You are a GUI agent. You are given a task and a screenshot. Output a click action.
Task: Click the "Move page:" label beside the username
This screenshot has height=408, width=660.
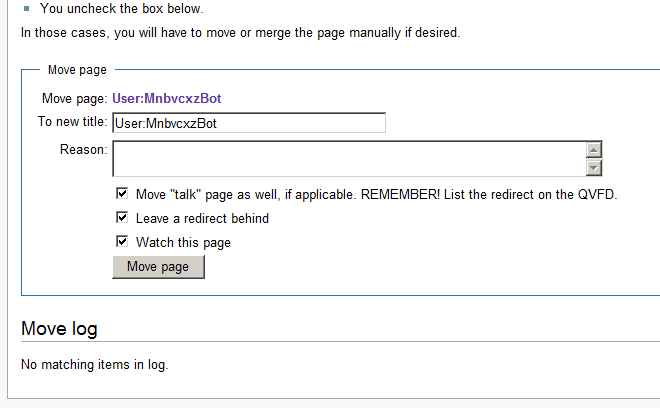[74, 98]
